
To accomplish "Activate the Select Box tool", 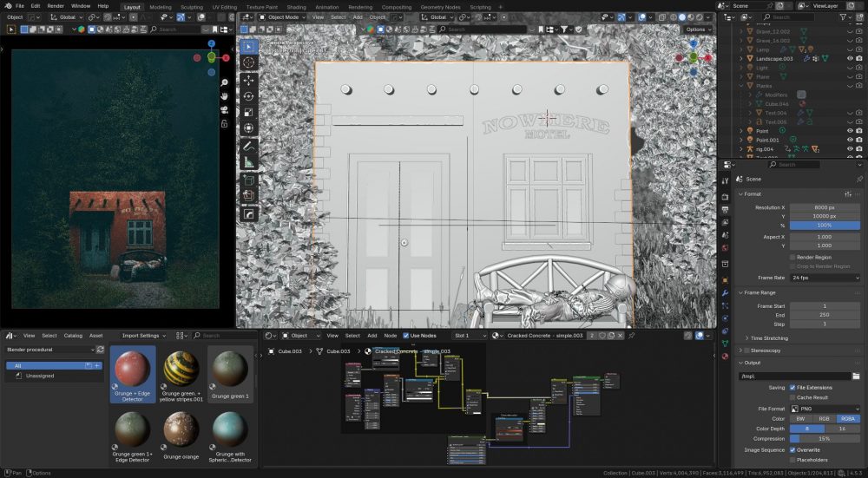I will pyautogui.click(x=248, y=47).
